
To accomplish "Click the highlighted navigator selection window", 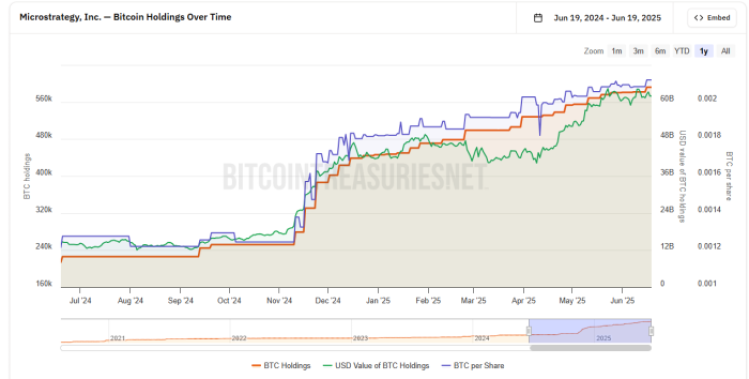I will point(590,331).
